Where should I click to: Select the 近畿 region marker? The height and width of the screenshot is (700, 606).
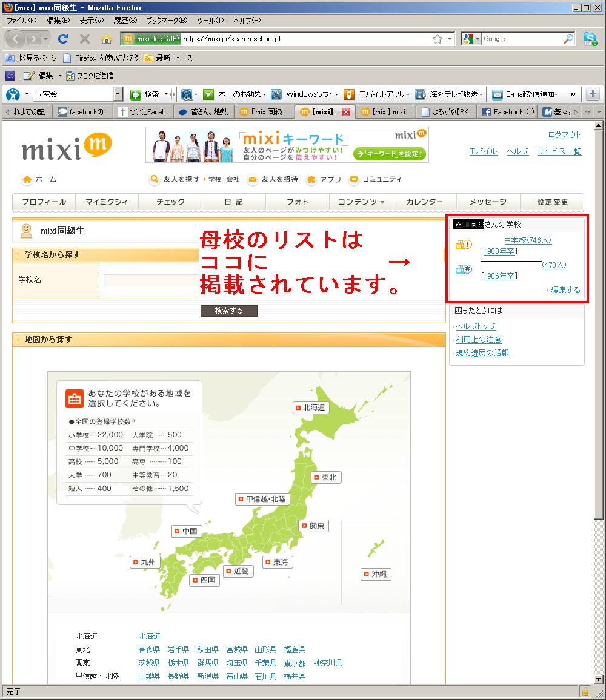238,571
